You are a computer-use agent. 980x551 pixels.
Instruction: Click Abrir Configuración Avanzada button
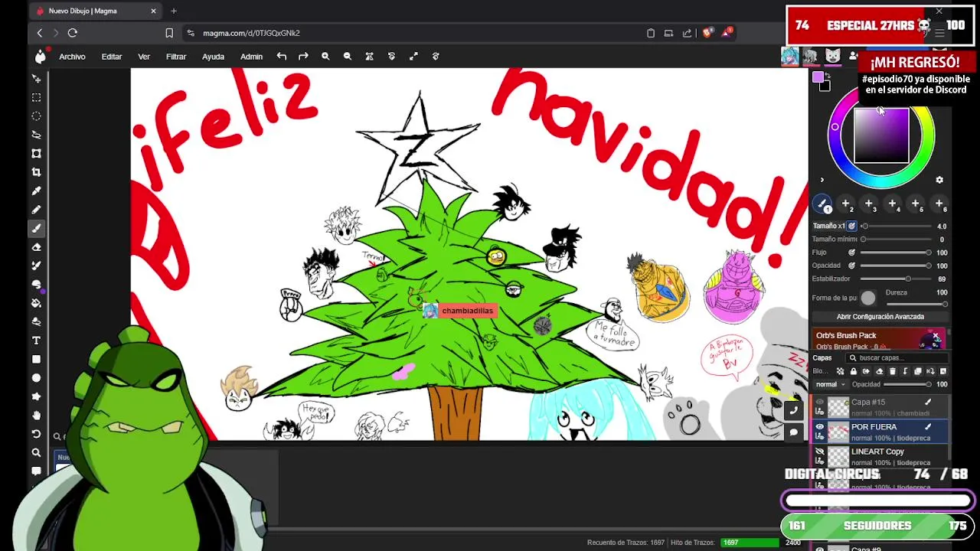pos(880,317)
